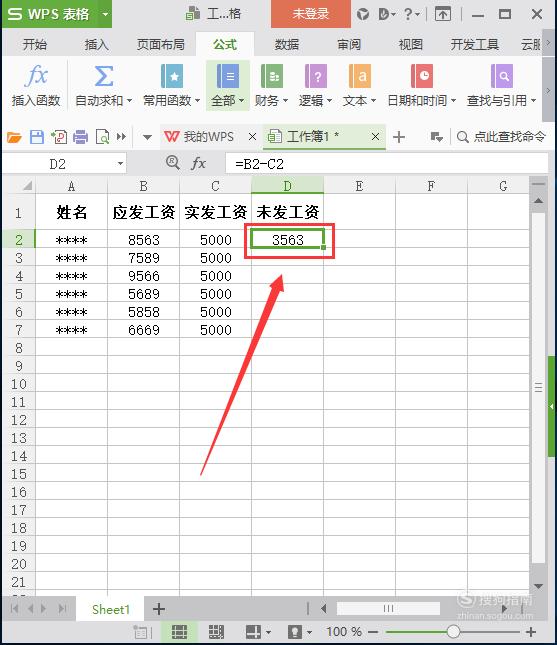This screenshot has height=645, width=557.
Task: Click the 财务 functions icon
Action: point(272,76)
